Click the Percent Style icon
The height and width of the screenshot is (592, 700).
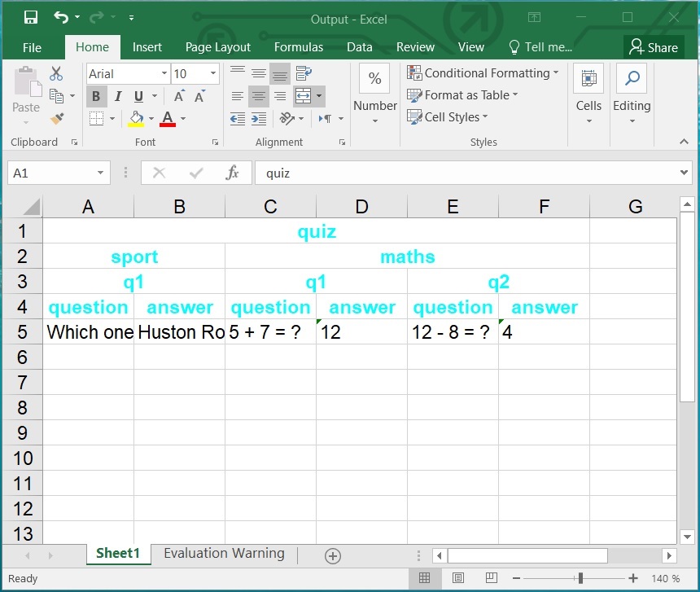pyautogui.click(x=374, y=79)
